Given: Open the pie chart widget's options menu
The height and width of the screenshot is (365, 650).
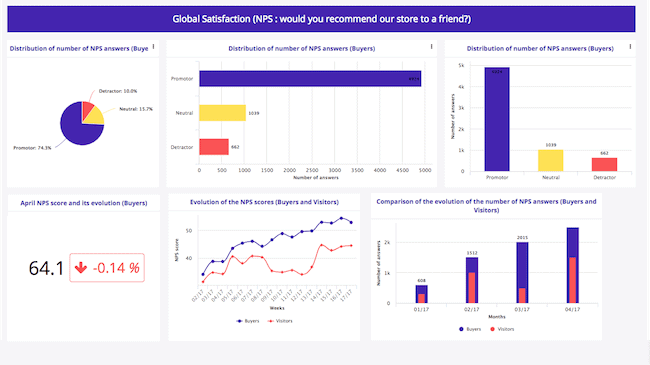Looking at the screenshot, I should 154,47.
